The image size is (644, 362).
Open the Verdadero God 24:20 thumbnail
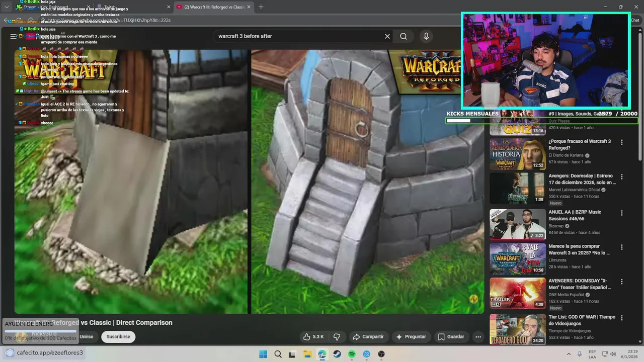pos(518,329)
